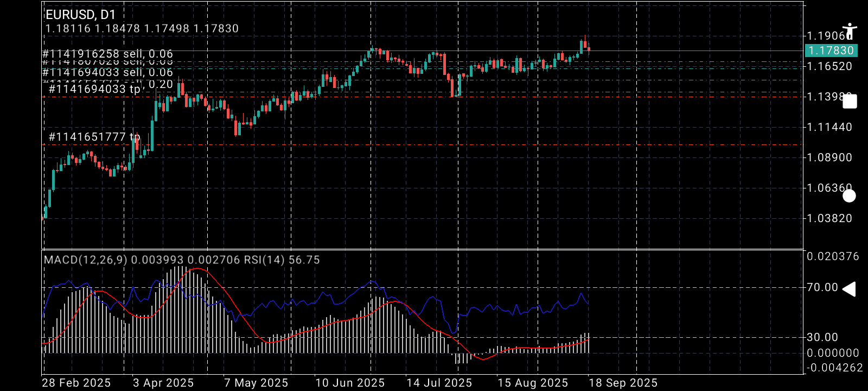
Task: Select the #1141651777 tp level label
Action: (94, 137)
